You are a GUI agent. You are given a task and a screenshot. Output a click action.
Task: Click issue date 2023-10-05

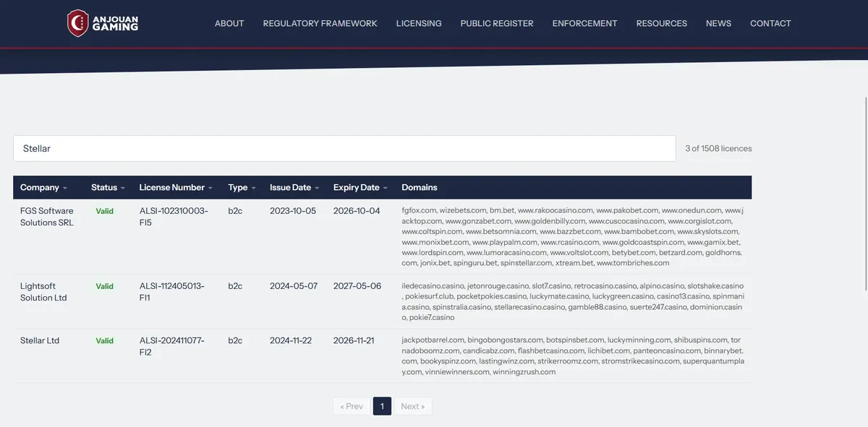coord(293,211)
